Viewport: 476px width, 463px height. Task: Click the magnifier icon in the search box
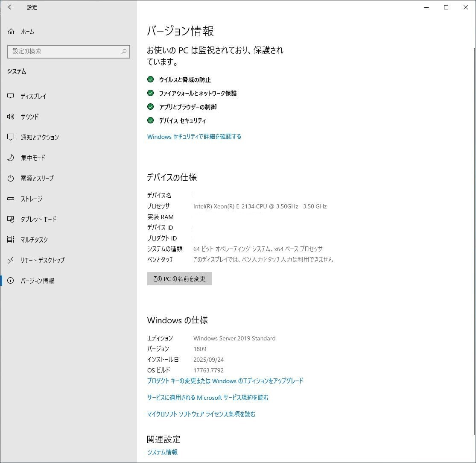point(124,51)
